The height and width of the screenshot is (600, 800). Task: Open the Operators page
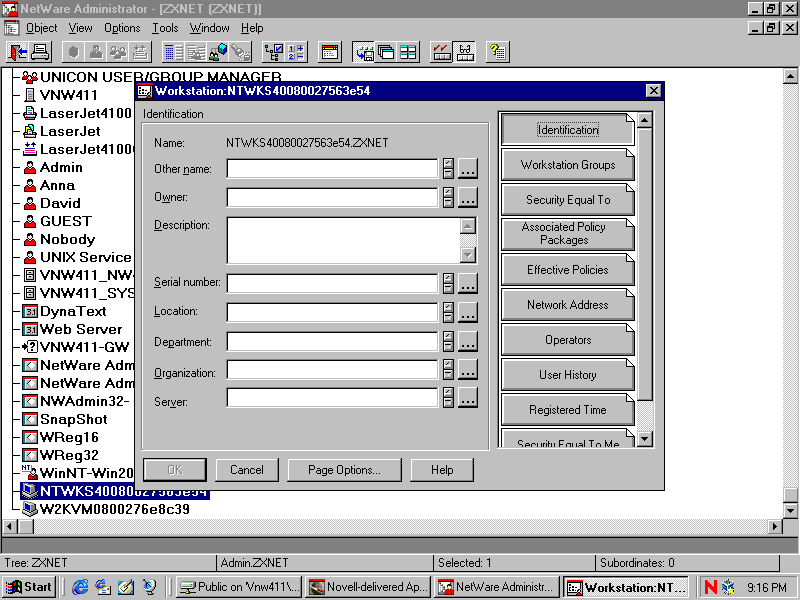point(567,340)
